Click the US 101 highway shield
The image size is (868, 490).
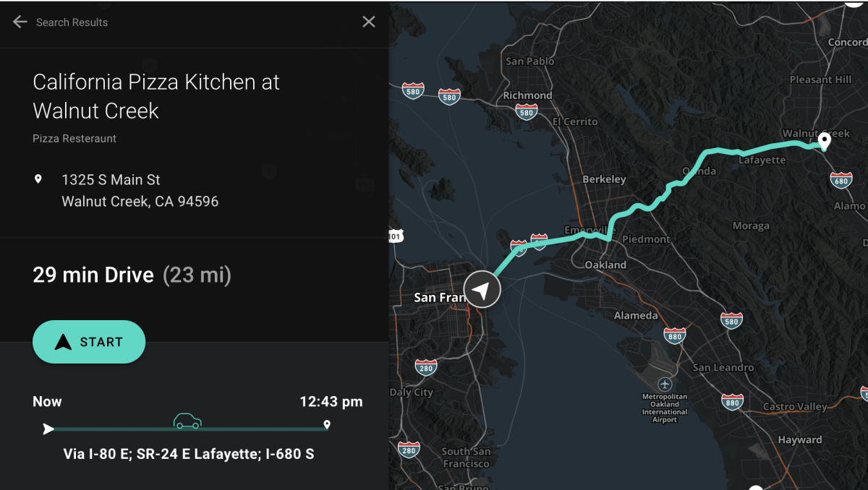point(395,236)
